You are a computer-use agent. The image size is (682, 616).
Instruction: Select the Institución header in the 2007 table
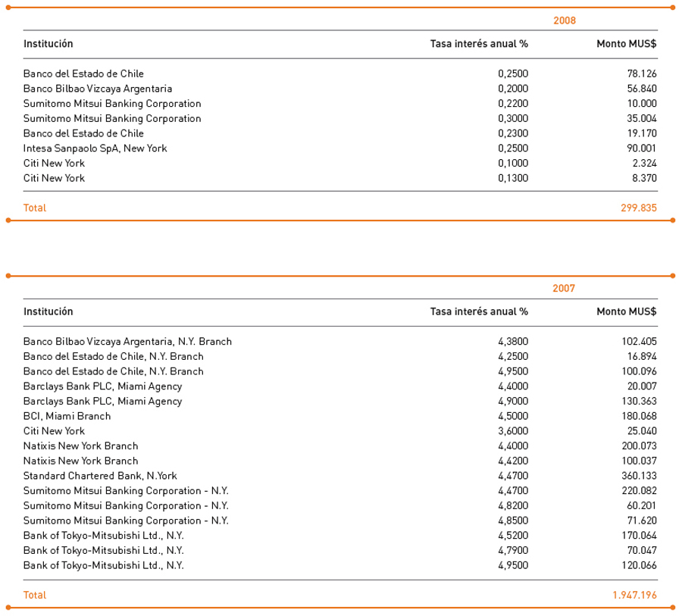tap(48, 311)
